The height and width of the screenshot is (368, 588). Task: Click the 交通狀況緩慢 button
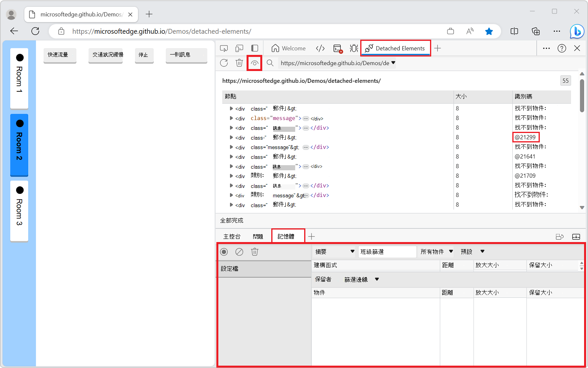105,55
